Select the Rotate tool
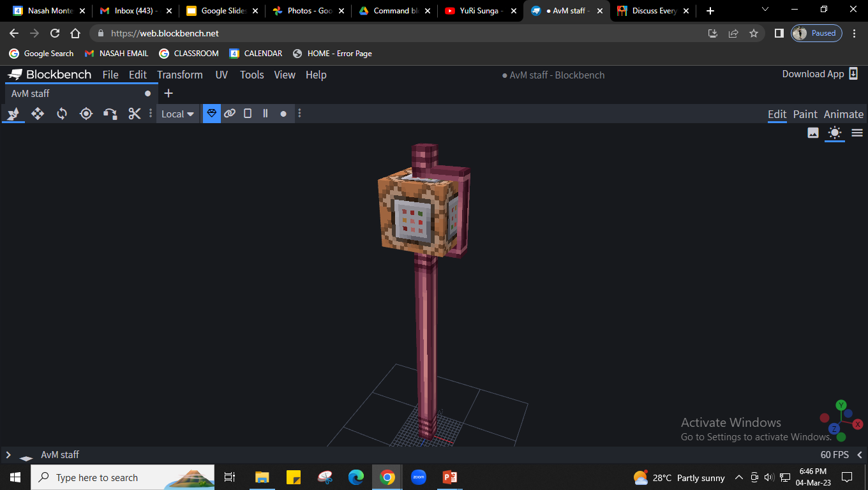 [61, 114]
